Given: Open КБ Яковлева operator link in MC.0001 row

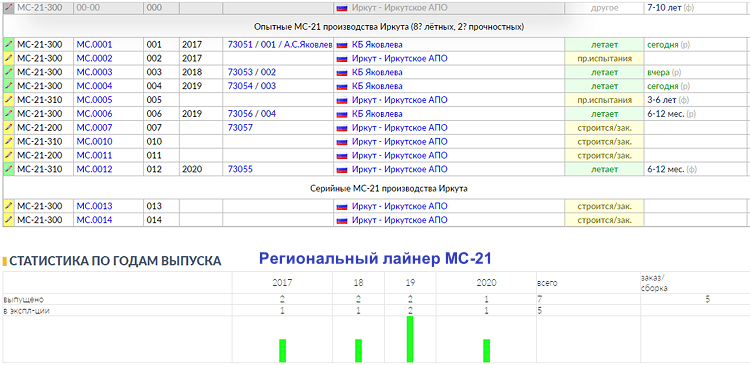Looking at the screenshot, I should 377,45.
